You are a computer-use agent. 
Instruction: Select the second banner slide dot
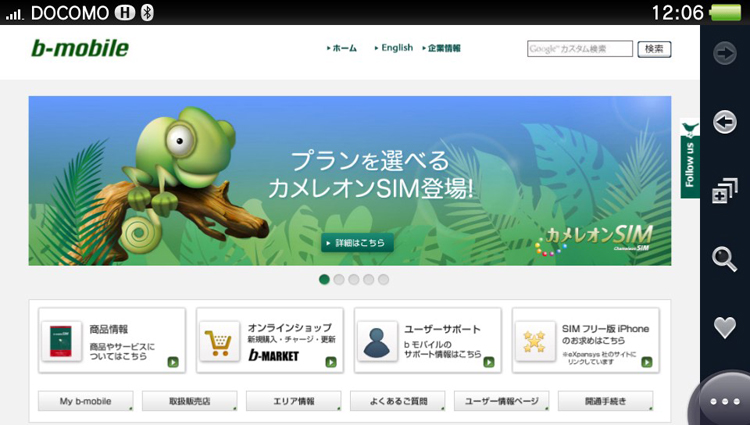point(339,280)
